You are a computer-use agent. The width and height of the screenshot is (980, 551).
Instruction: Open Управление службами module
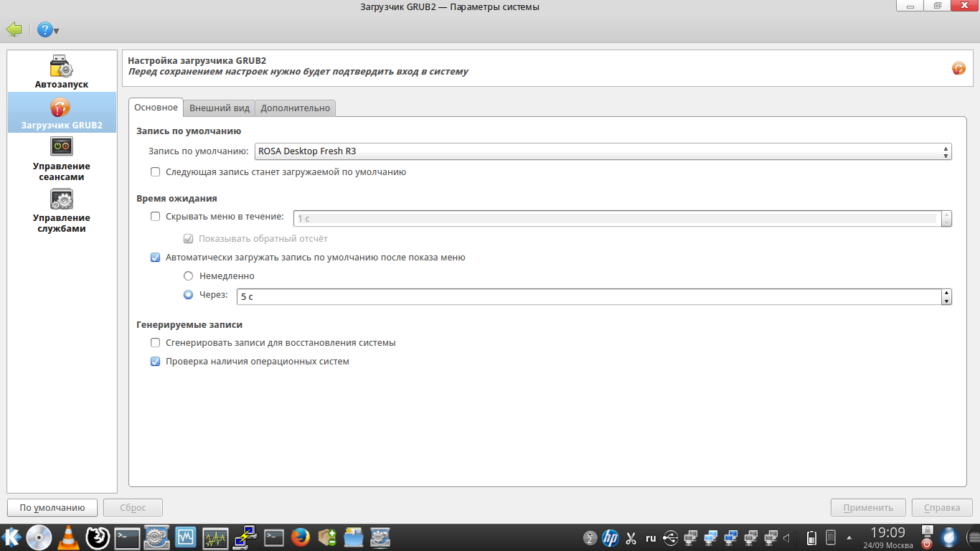62,210
